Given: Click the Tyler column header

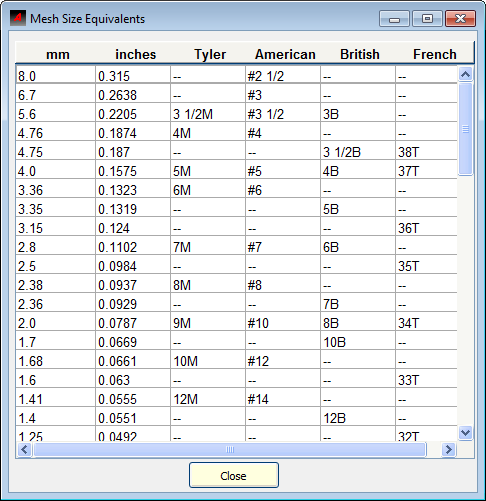Looking at the screenshot, I should pyautogui.click(x=210, y=54).
